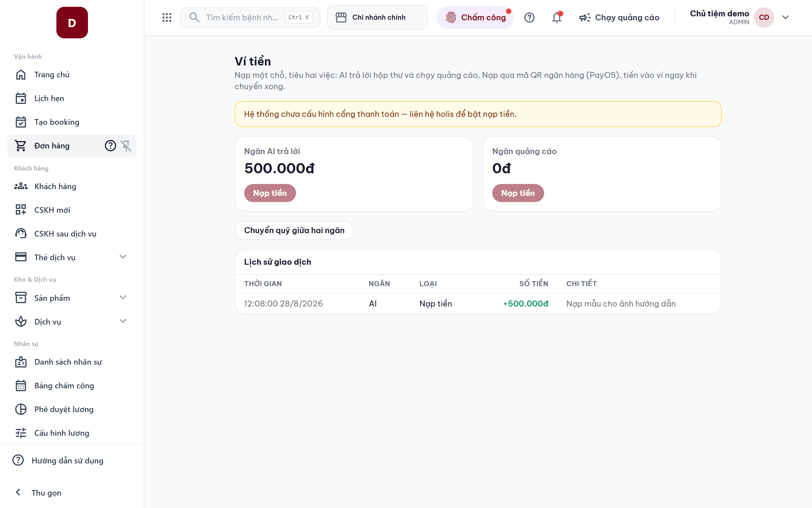Click the payment gateway warning banner text

pyautogui.click(x=380, y=114)
